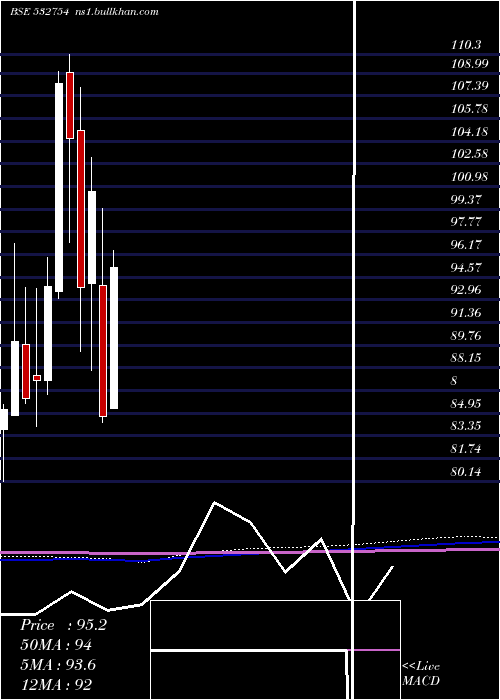
Task: Click the 105.78 price axis label
Action: pyautogui.click(x=469, y=108)
